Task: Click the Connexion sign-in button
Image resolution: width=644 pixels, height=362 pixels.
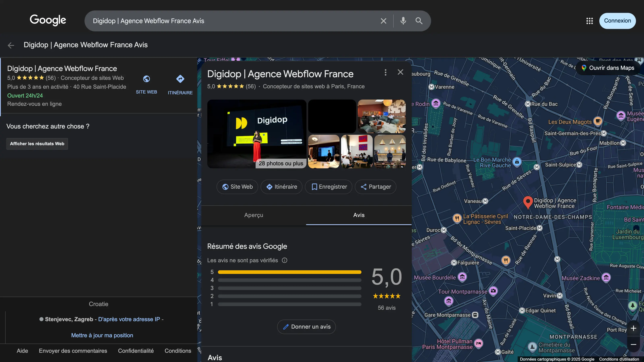Action: click(x=617, y=21)
